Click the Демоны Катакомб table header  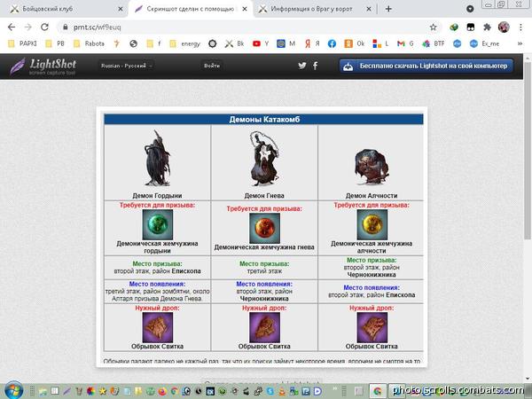tap(264, 120)
